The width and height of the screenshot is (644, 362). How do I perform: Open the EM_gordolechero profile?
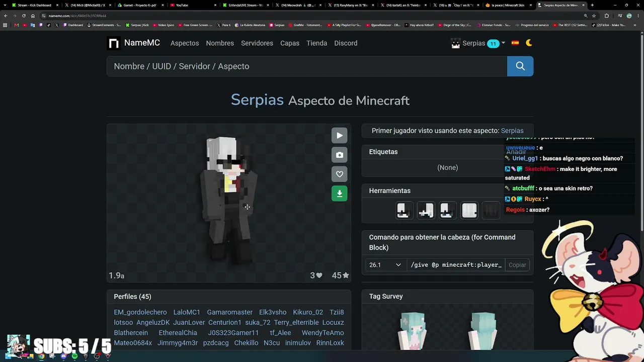pyautogui.click(x=140, y=312)
